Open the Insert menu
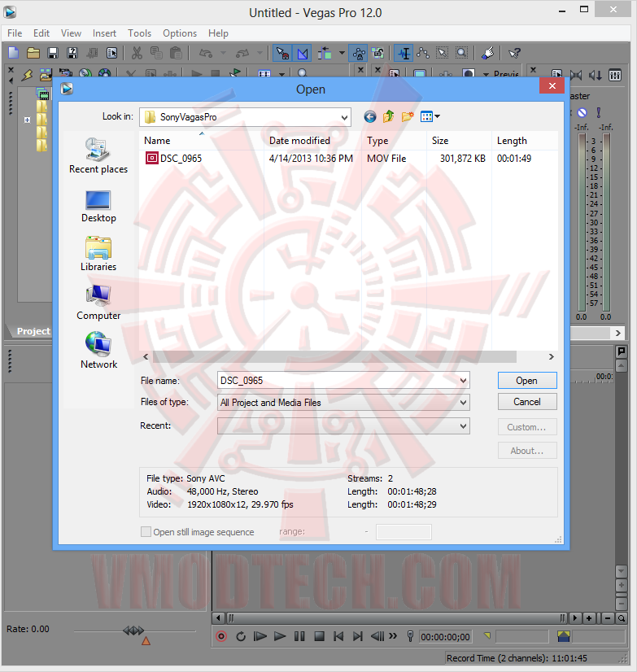 pyautogui.click(x=104, y=33)
